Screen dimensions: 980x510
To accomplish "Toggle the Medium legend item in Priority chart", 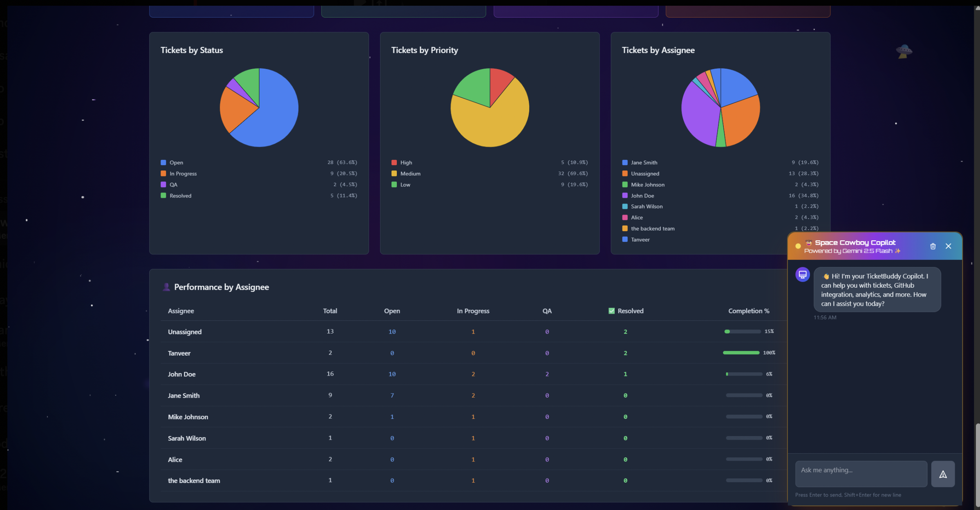I will click(410, 174).
